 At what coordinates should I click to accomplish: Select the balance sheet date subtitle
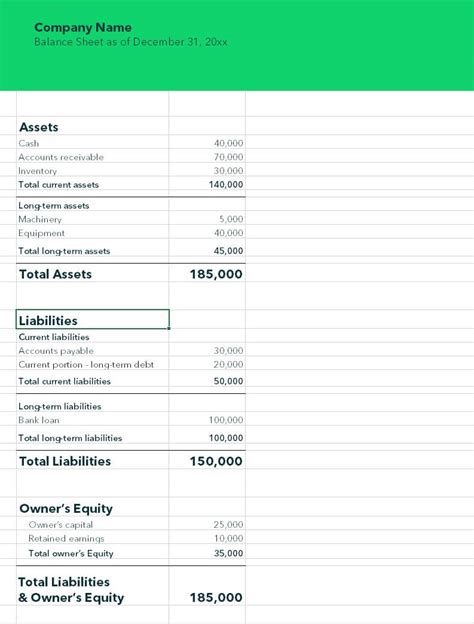pyautogui.click(x=131, y=42)
